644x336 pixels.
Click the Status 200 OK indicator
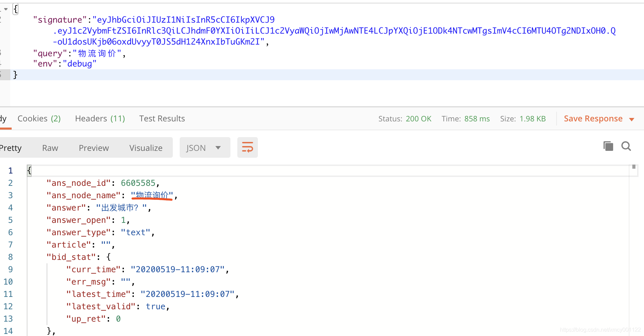[405, 119]
